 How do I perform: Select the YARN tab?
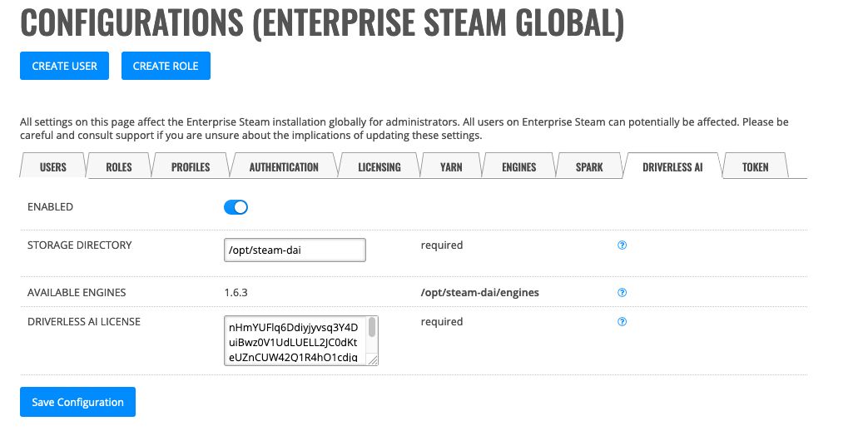(x=451, y=167)
